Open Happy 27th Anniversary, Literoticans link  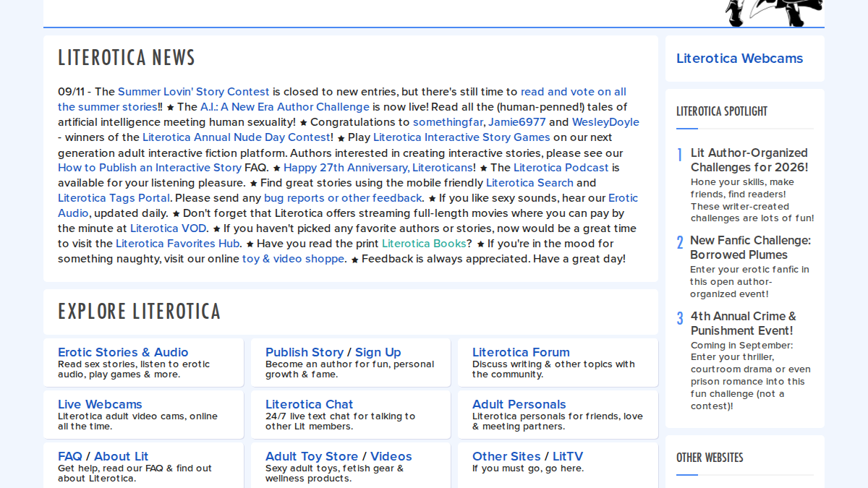(378, 168)
